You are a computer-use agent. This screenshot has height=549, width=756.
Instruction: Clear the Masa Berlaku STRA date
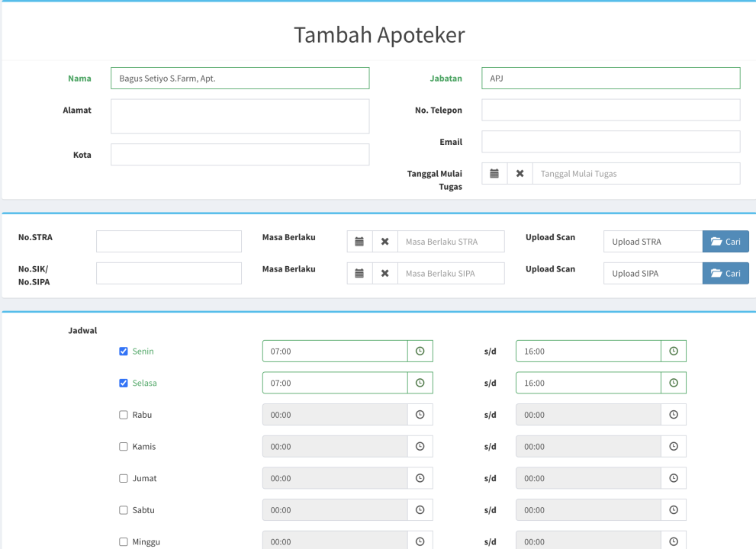click(x=384, y=242)
